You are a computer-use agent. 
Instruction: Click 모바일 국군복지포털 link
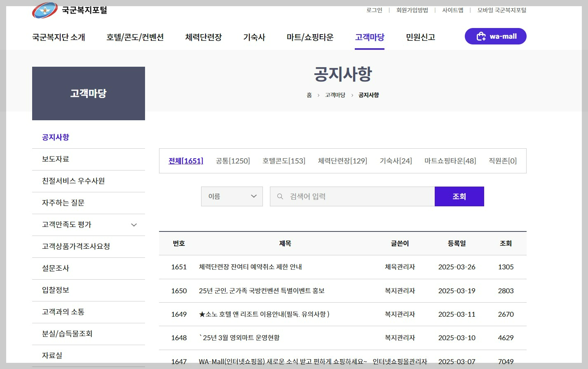(502, 10)
